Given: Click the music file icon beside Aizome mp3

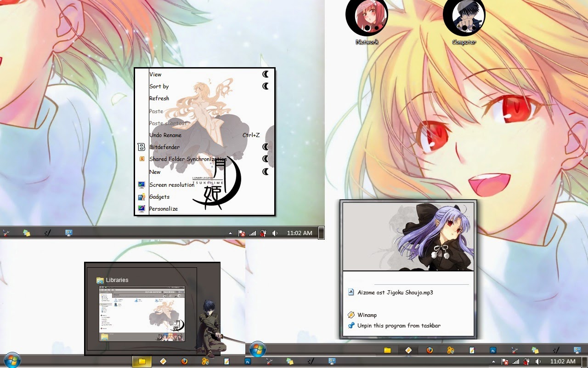Looking at the screenshot, I should (351, 292).
